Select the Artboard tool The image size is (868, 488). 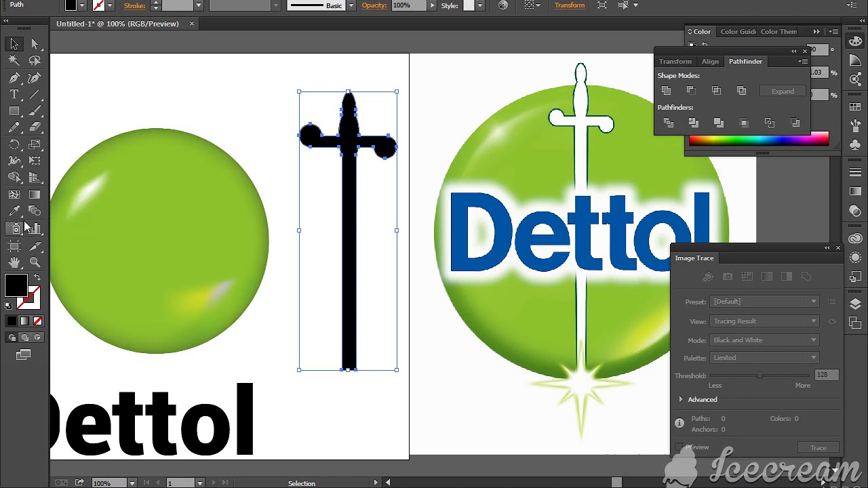pos(14,246)
